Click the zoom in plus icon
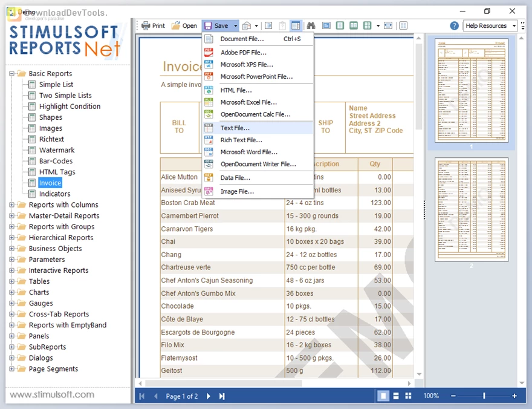The image size is (532, 409). coord(514,396)
